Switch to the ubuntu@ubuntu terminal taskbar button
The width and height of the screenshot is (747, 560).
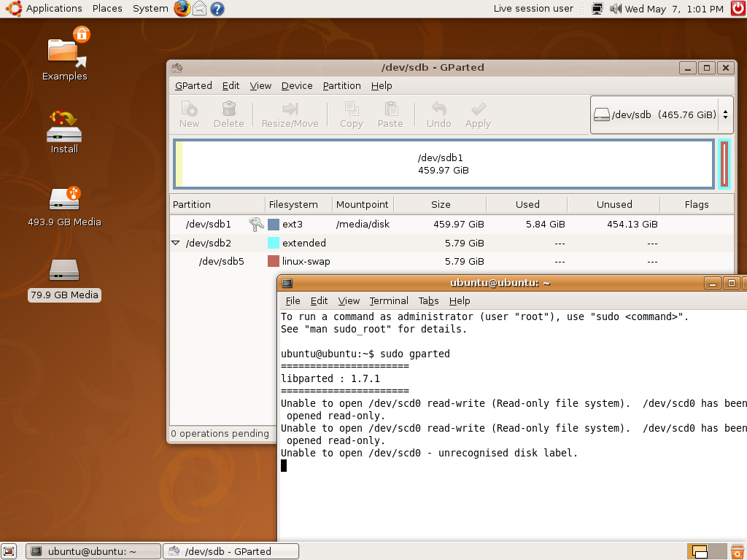93,551
